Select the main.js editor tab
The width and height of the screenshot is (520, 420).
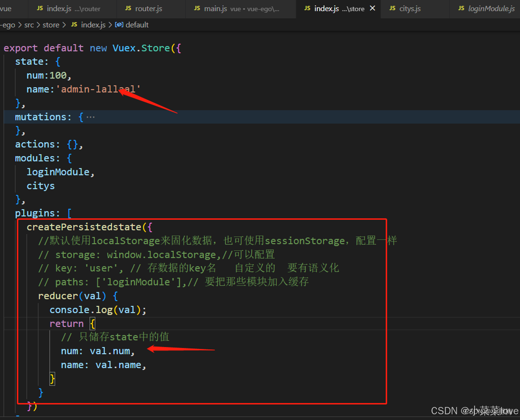[216, 9]
